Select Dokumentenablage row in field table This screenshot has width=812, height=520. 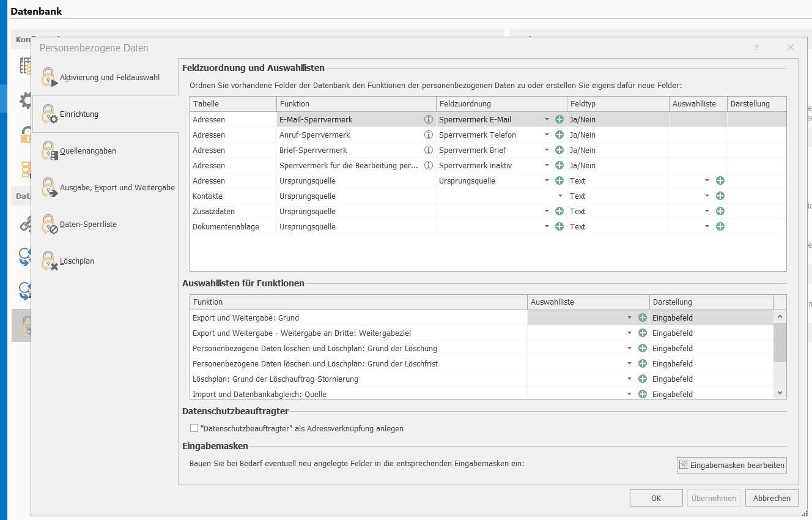pyautogui.click(x=226, y=227)
